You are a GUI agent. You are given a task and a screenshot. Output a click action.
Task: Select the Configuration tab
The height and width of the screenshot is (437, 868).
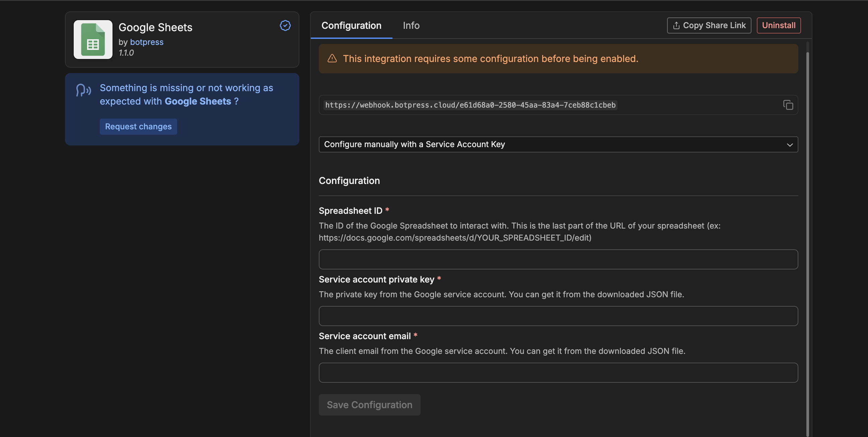351,25
